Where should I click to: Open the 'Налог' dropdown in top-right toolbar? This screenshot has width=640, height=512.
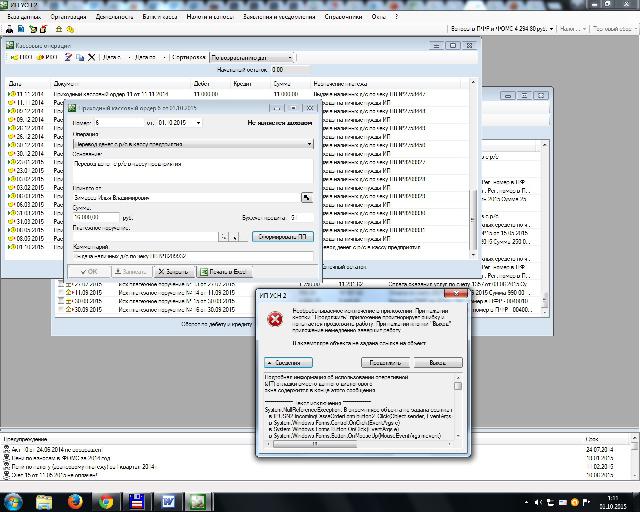tap(573, 29)
